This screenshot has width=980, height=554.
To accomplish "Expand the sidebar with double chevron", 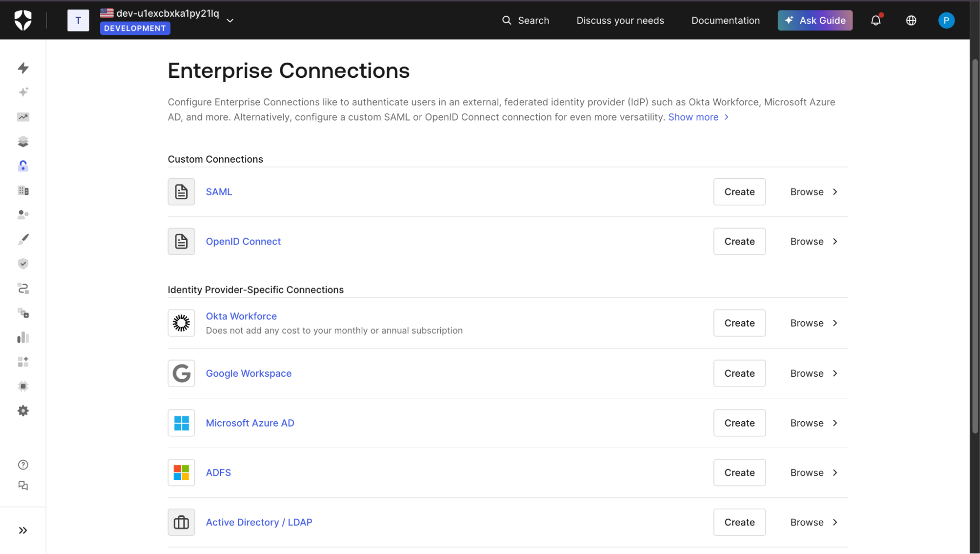I will 23,530.
